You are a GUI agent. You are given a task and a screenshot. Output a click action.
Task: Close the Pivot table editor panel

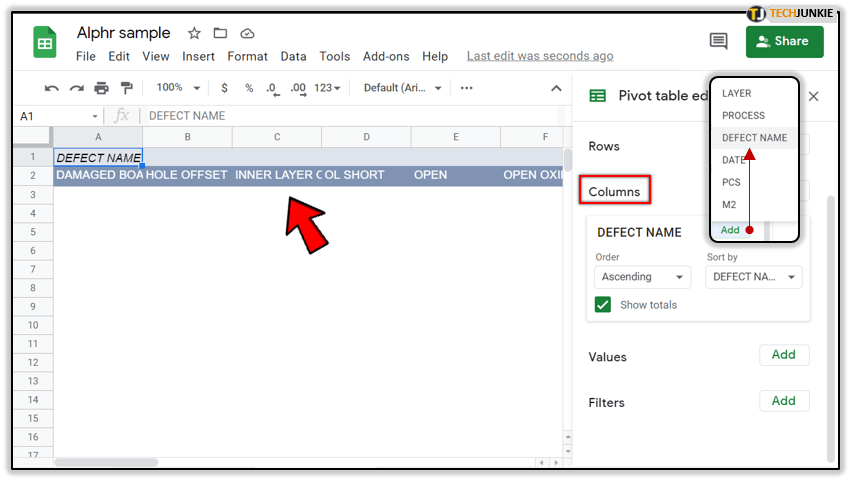point(814,96)
